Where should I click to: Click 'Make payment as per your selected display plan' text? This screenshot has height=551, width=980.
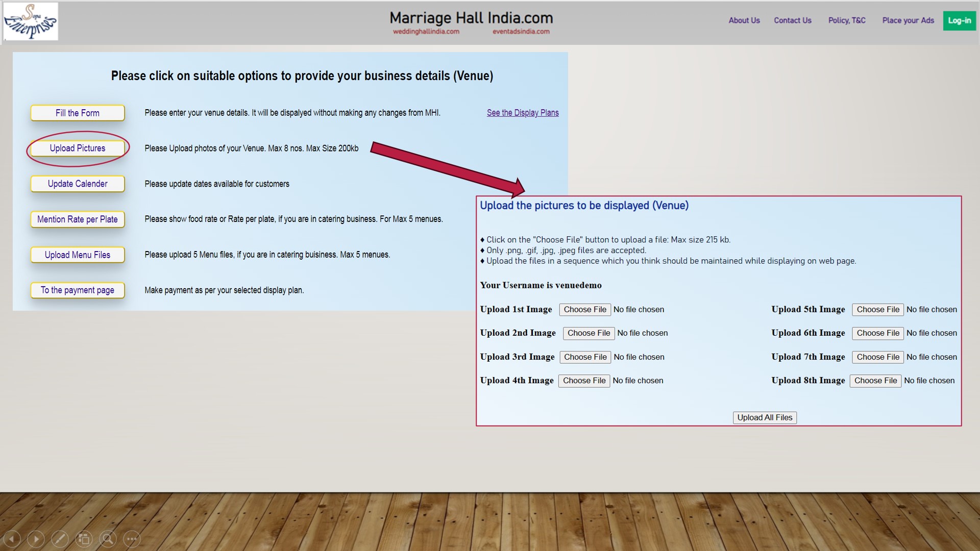[x=224, y=290]
